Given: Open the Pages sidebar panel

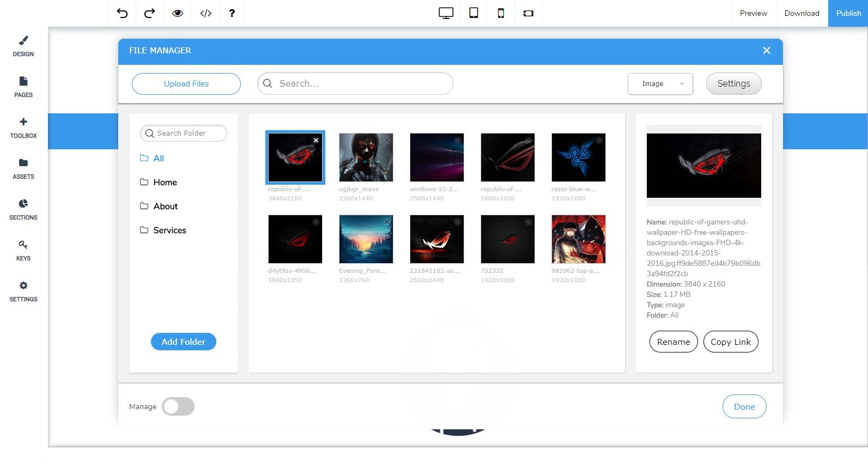Looking at the screenshot, I should [23, 87].
